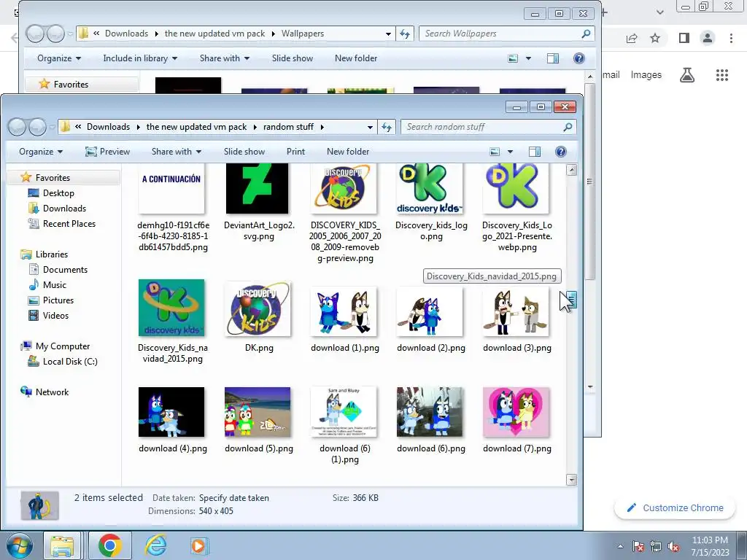The width and height of the screenshot is (747, 560).
Task: Open Help icon in Wallpapers window
Action: tap(578, 58)
